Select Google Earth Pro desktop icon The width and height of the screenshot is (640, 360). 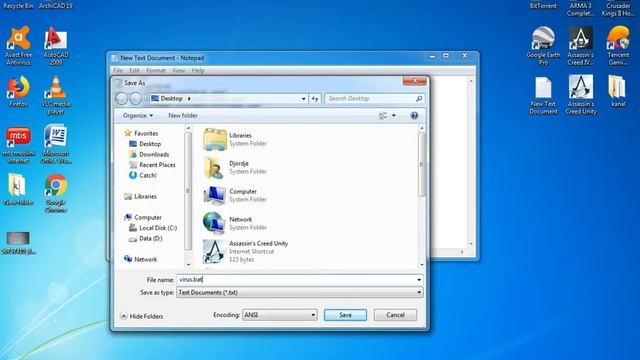tap(543, 45)
